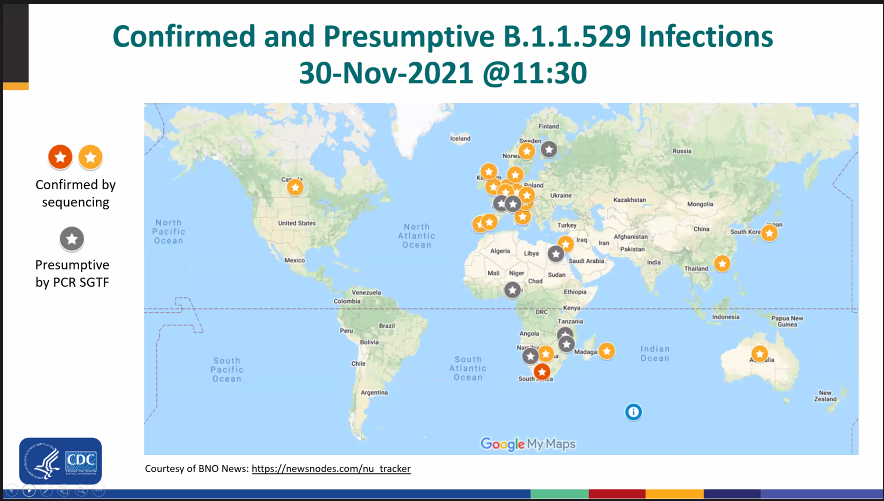
Task: Advance to next slide with play arrow
Action: (29, 491)
